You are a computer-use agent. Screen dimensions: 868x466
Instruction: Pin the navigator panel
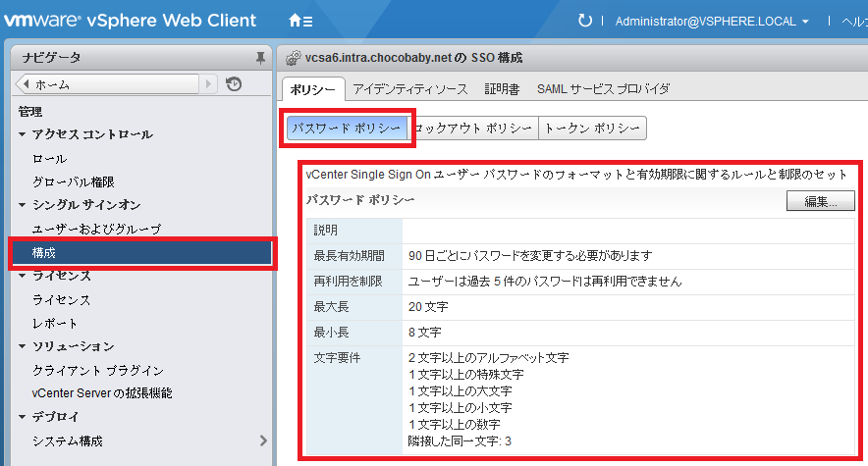(x=260, y=58)
